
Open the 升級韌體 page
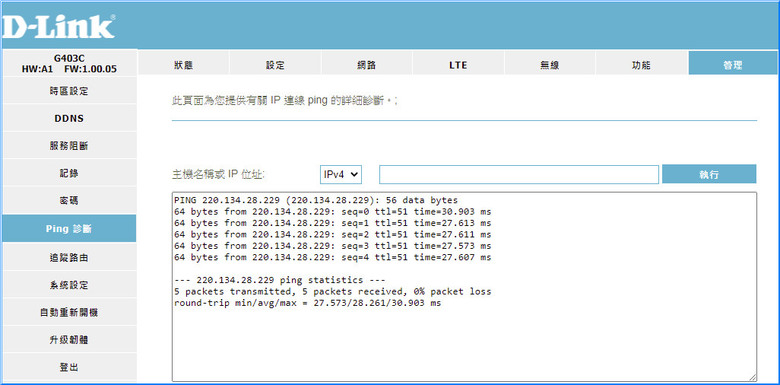click(69, 340)
